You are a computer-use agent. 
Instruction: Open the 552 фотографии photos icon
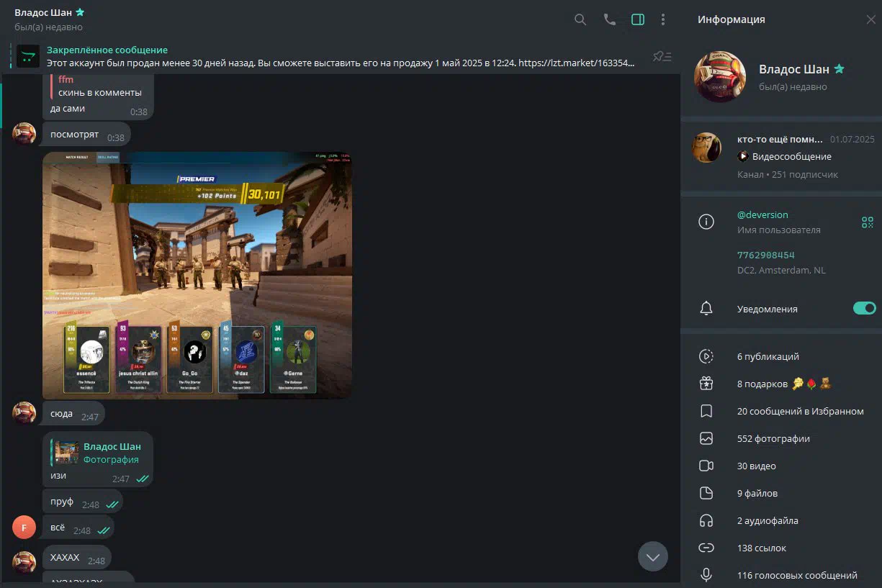[706, 438]
